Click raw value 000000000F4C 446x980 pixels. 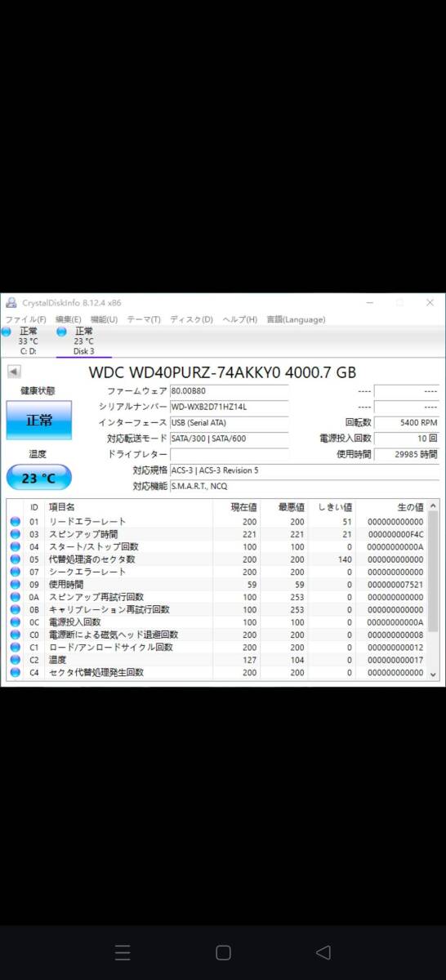click(x=395, y=534)
